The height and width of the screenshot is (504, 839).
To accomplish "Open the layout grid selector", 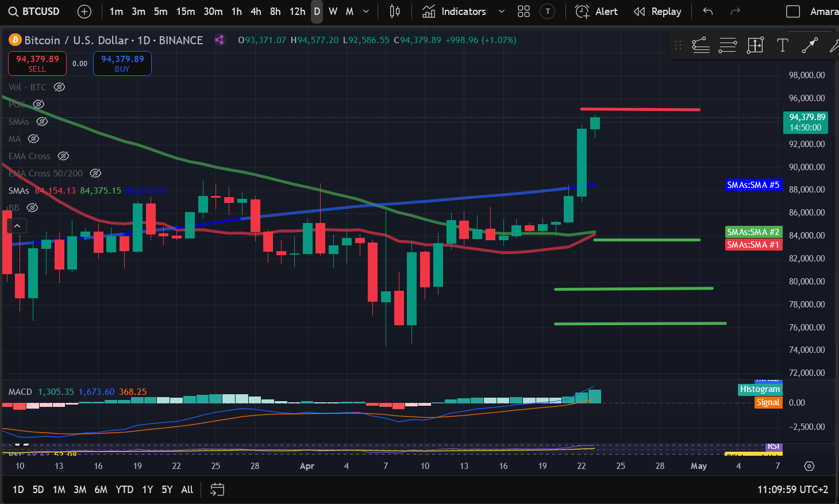I will (524, 11).
